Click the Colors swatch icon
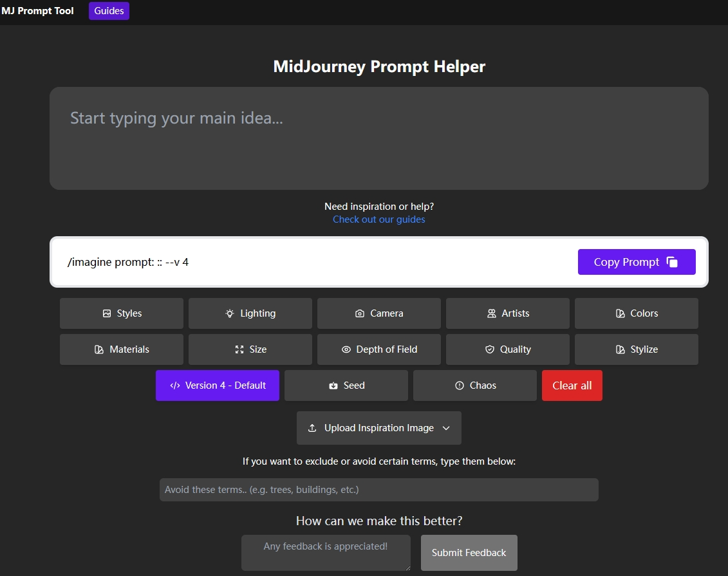 coord(621,313)
